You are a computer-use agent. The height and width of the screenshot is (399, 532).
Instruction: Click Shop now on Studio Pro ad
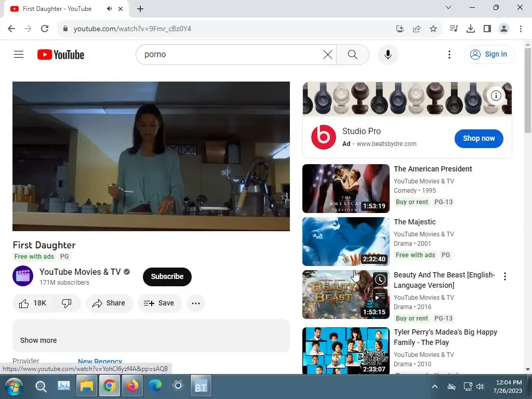[x=478, y=138]
